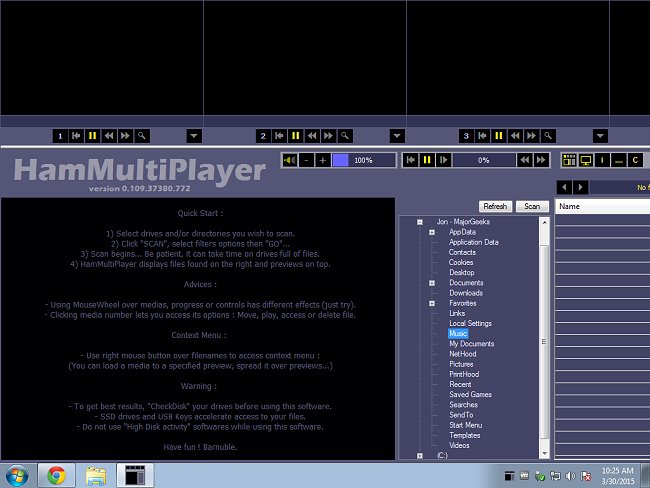Restart all previews with global skip-to-start
650x488 pixels.
[411, 160]
